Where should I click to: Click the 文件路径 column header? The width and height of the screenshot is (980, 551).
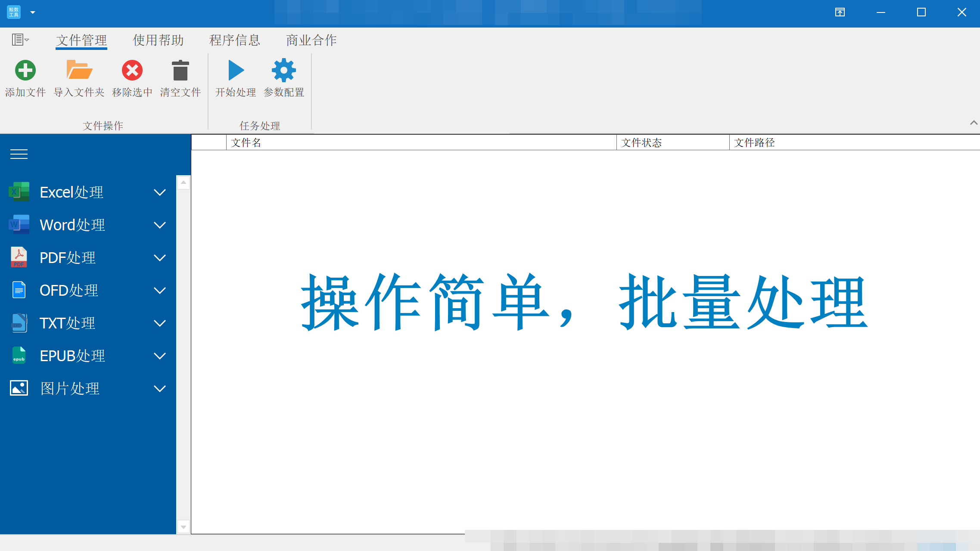pos(855,142)
